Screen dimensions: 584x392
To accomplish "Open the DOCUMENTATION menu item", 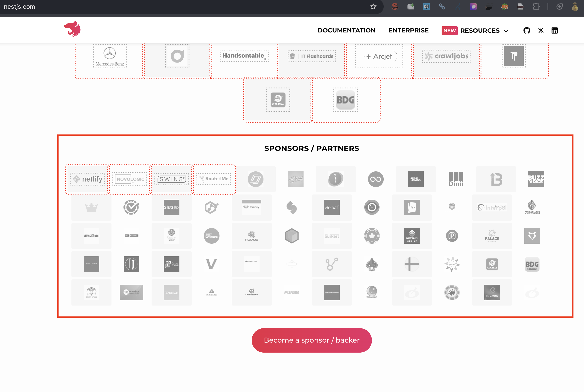I will click(346, 30).
